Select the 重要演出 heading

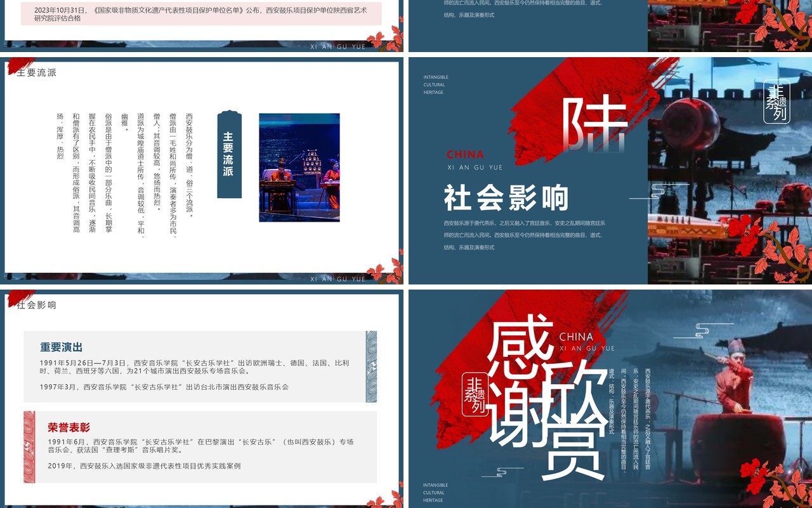tap(62, 347)
